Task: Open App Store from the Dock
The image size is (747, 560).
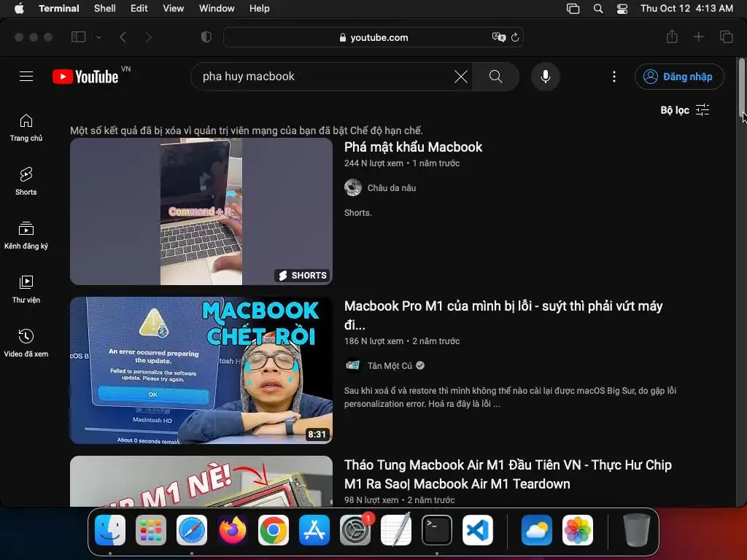Action: (314, 530)
